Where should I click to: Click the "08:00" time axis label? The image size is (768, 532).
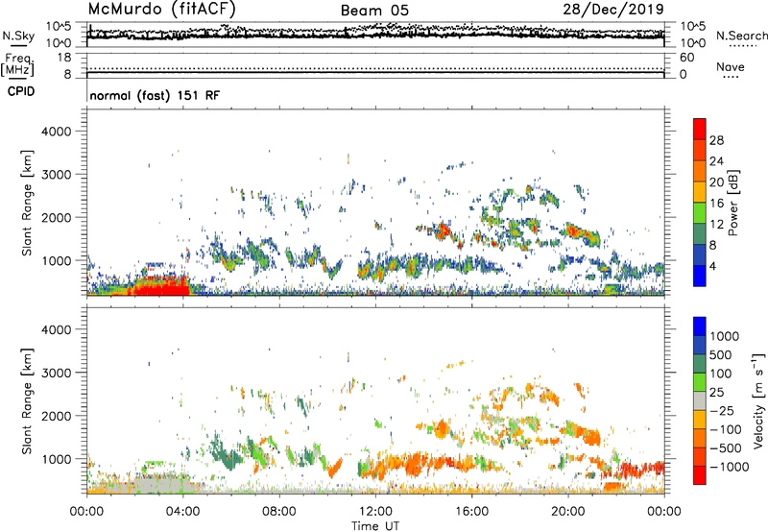(x=279, y=512)
